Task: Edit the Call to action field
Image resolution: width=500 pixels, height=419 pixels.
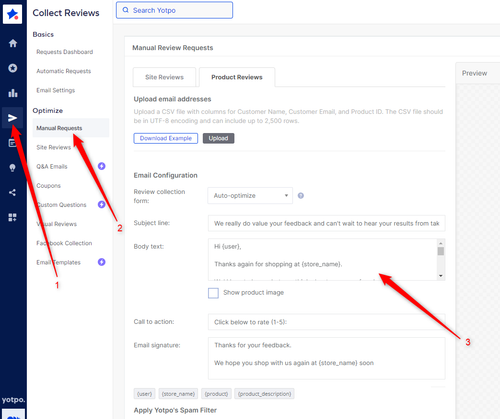Action: 327,322
